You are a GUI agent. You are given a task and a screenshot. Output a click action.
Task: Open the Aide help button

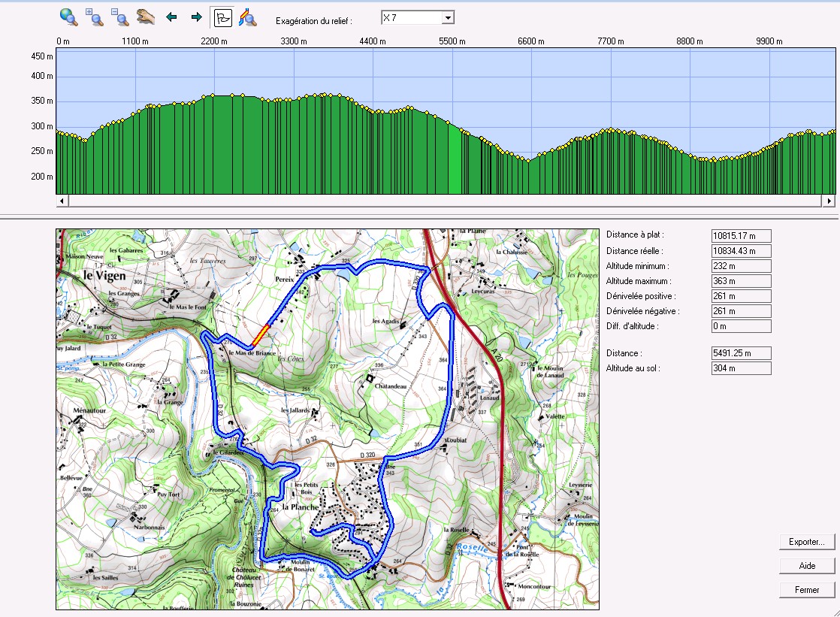(x=807, y=566)
